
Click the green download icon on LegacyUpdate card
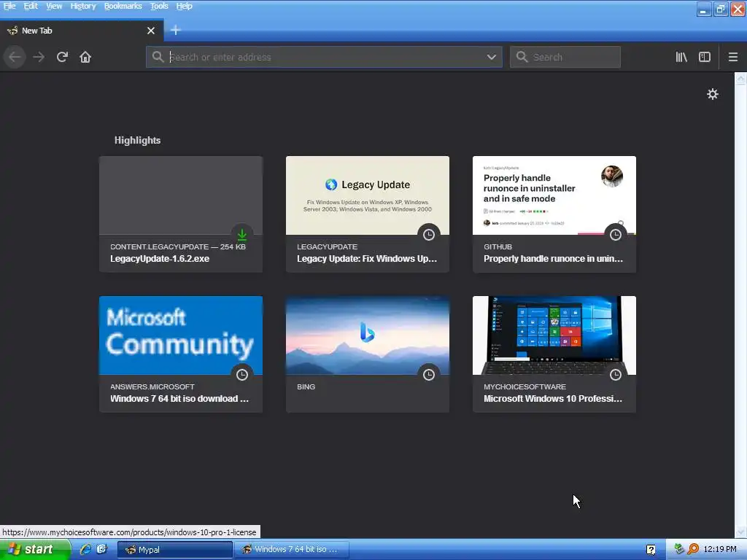(x=242, y=234)
